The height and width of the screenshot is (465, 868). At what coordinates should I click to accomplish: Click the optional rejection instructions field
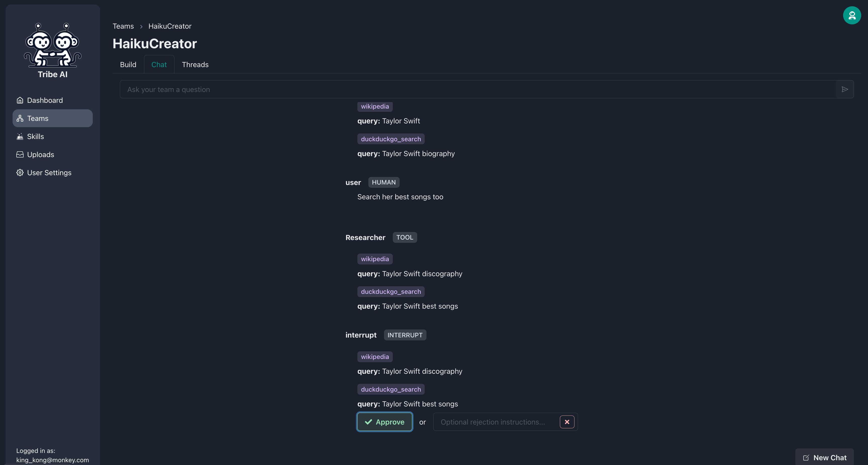(495, 422)
